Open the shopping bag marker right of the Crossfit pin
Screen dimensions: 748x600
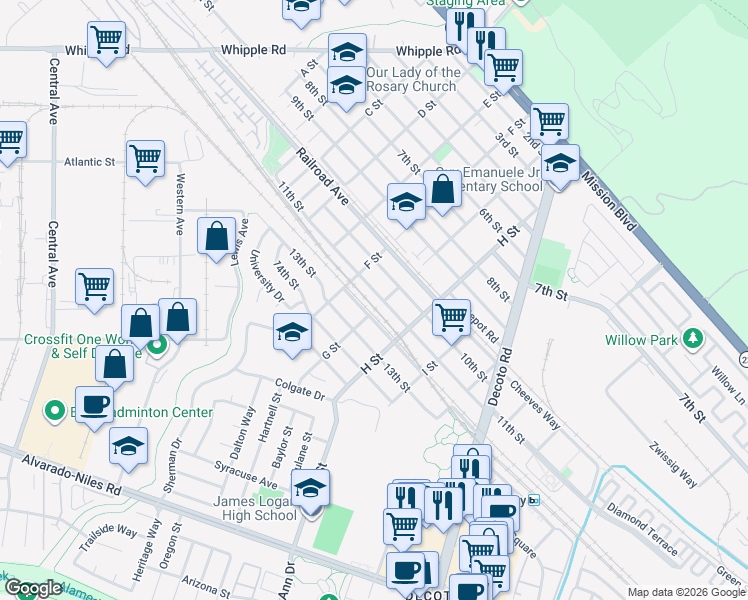coord(177,317)
